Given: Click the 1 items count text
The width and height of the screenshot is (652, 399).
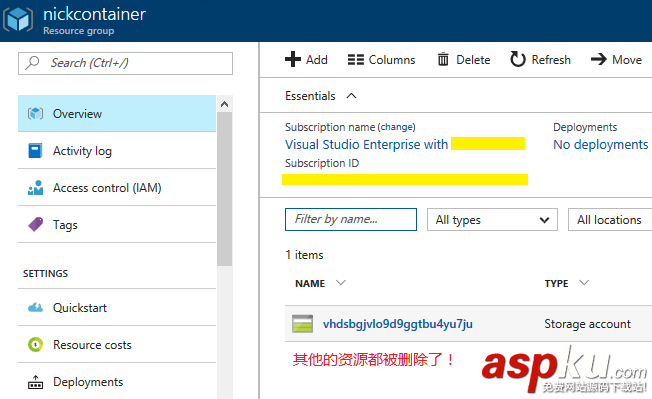Looking at the screenshot, I should tap(304, 255).
